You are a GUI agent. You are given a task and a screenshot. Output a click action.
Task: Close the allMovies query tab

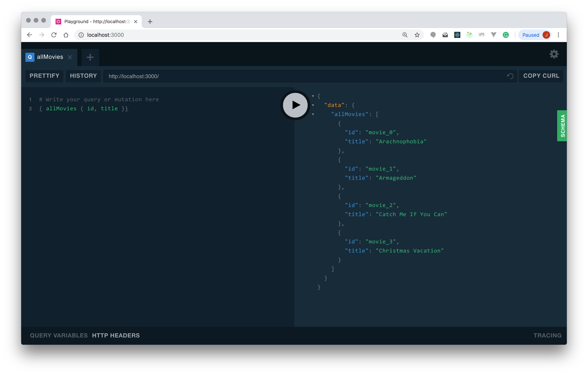[x=70, y=57]
